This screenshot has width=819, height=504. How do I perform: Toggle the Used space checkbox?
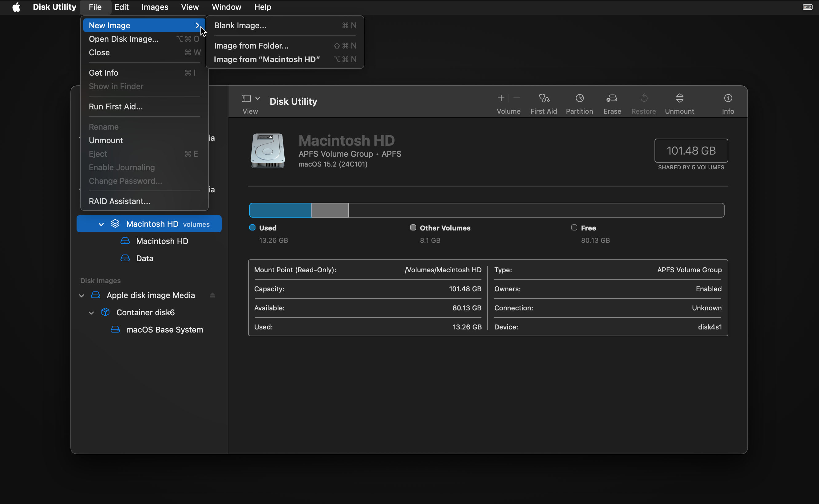[x=253, y=227]
